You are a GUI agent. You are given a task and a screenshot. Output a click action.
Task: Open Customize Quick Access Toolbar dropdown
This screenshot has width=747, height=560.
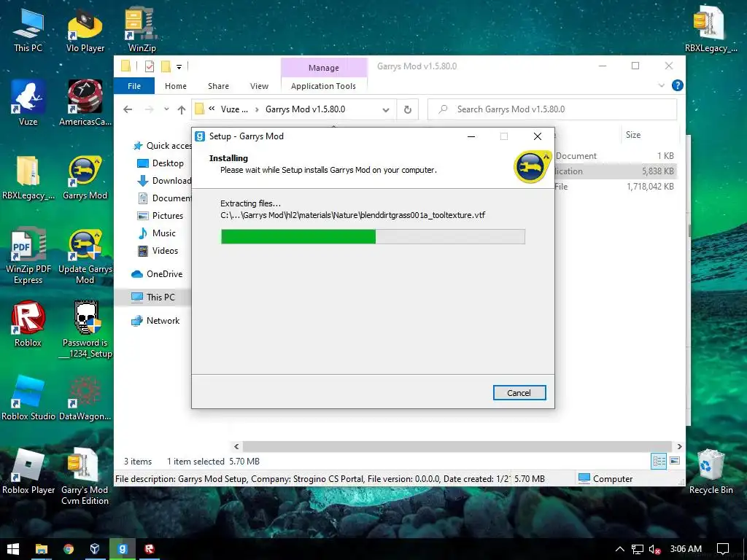click(179, 66)
